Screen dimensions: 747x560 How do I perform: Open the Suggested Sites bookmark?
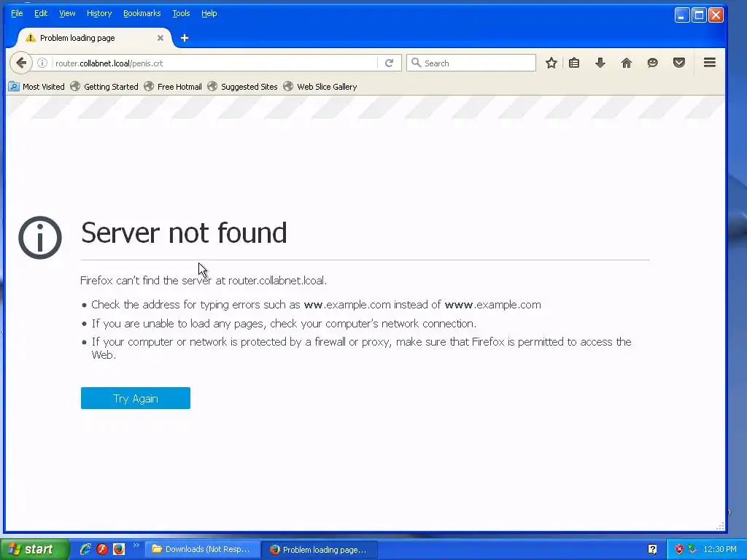click(242, 87)
